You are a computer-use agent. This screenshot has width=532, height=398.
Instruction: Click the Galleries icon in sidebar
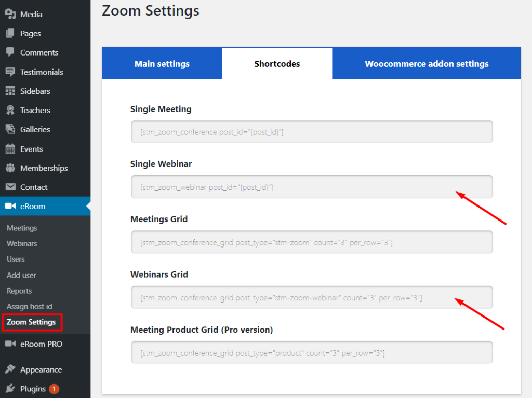(10, 129)
